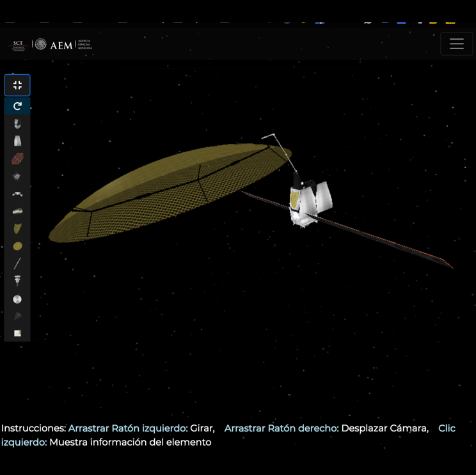The height and width of the screenshot is (475, 476).
Task: Select the white square part icon
Action: click(x=17, y=333)
